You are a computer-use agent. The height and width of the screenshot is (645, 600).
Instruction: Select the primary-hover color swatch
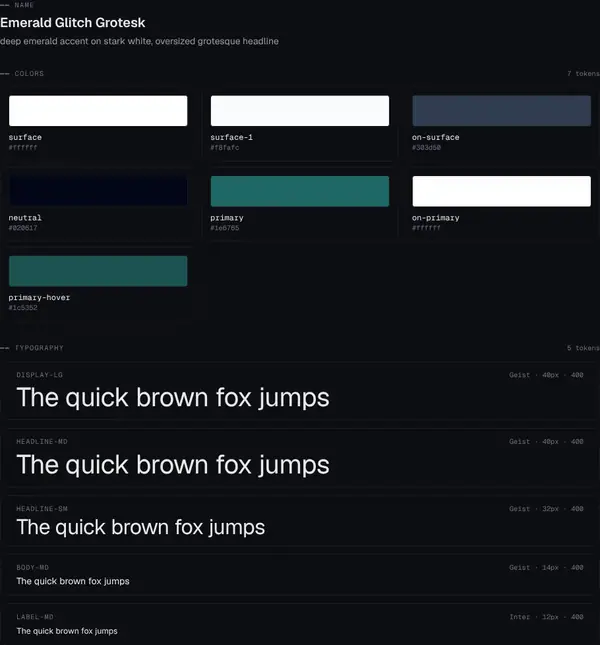[x=98, y=271]
